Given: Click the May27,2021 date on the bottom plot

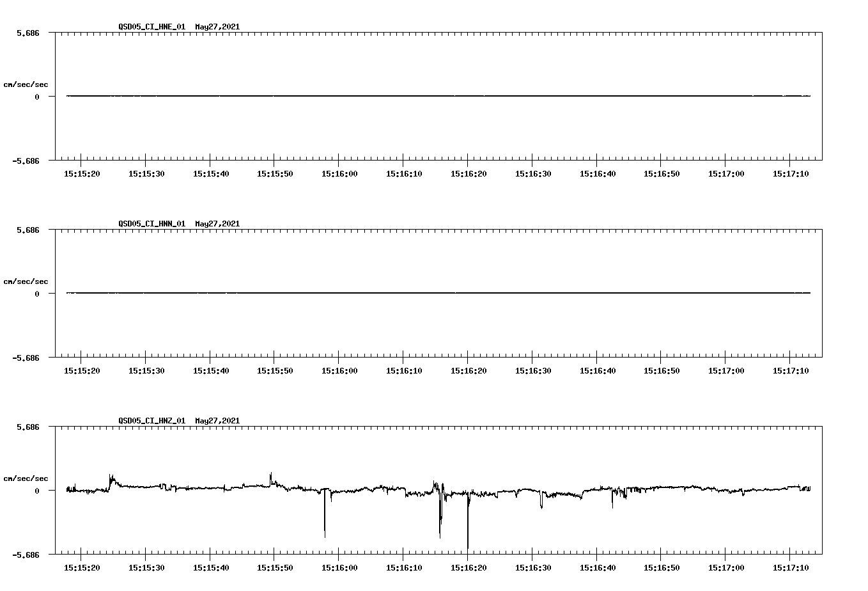Looking at the screenshot, I should [217, 421].
